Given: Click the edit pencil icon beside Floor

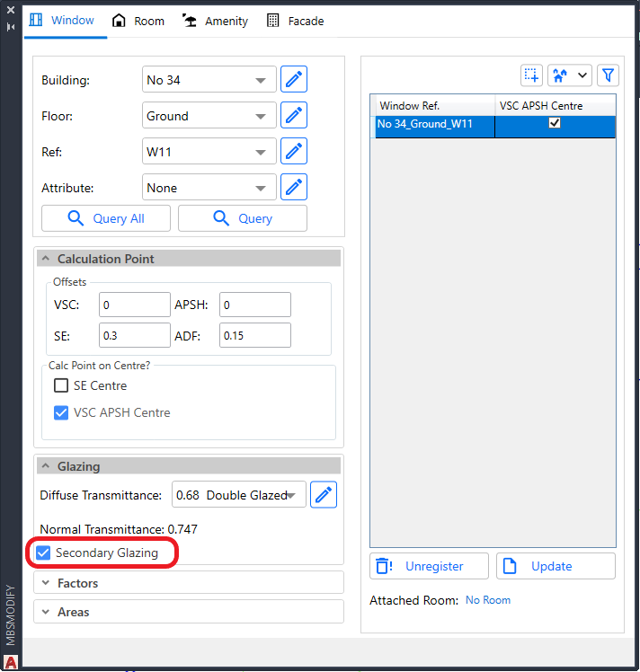Looking at the screenshot, I should [x=294, y=116].
